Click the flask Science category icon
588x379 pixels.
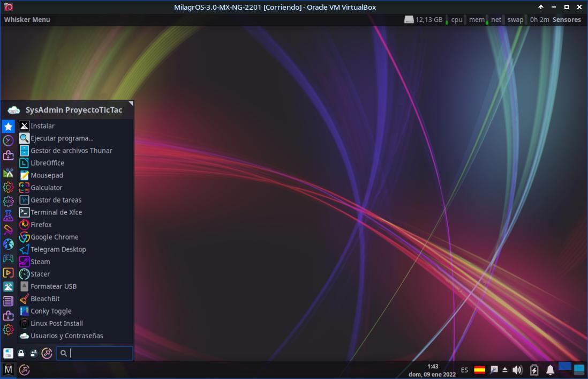pos(8,215)
